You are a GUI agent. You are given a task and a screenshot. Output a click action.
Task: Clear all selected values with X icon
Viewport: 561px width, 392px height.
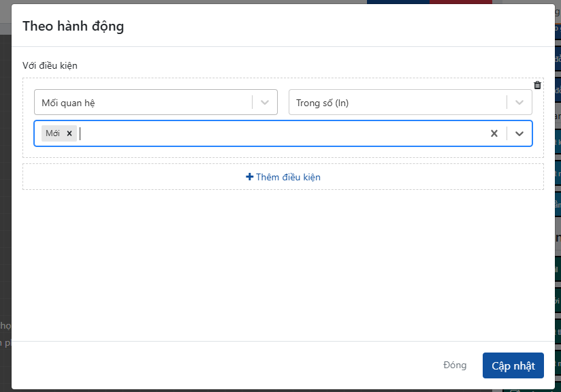click(494, 133)
